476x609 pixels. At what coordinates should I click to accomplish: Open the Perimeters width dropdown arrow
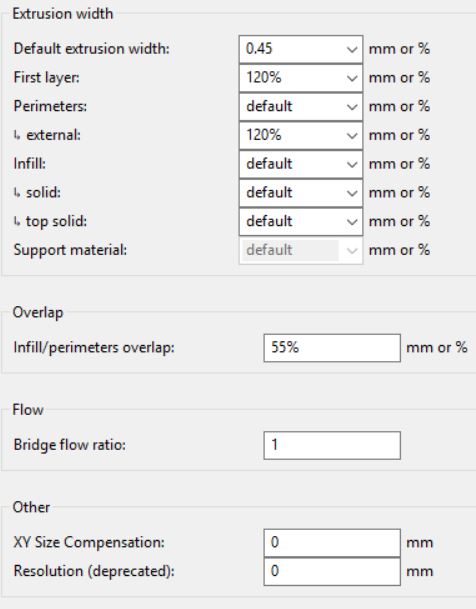[x=352, y=107]
